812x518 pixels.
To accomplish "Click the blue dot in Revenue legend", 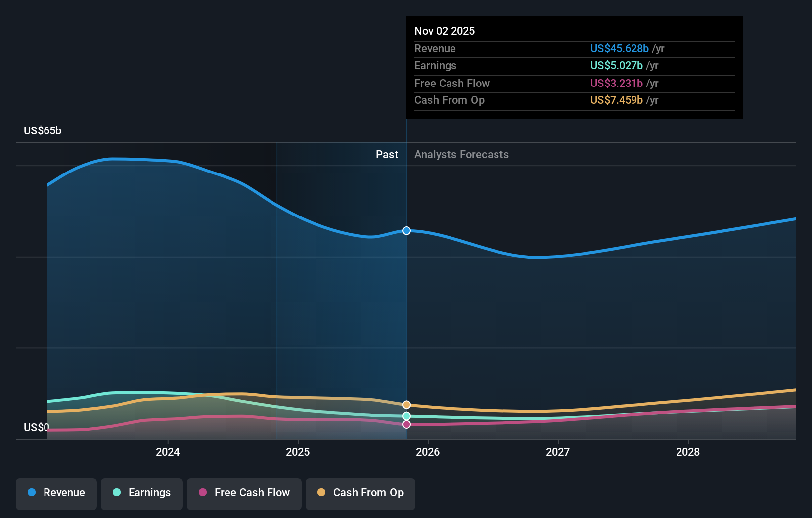I will [x=32, y=493].
